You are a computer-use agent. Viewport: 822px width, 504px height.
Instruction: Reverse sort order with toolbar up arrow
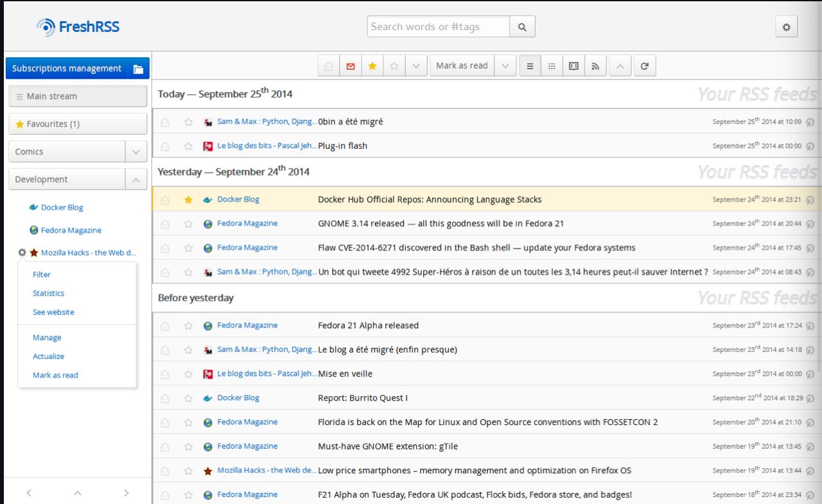point(620,65)
